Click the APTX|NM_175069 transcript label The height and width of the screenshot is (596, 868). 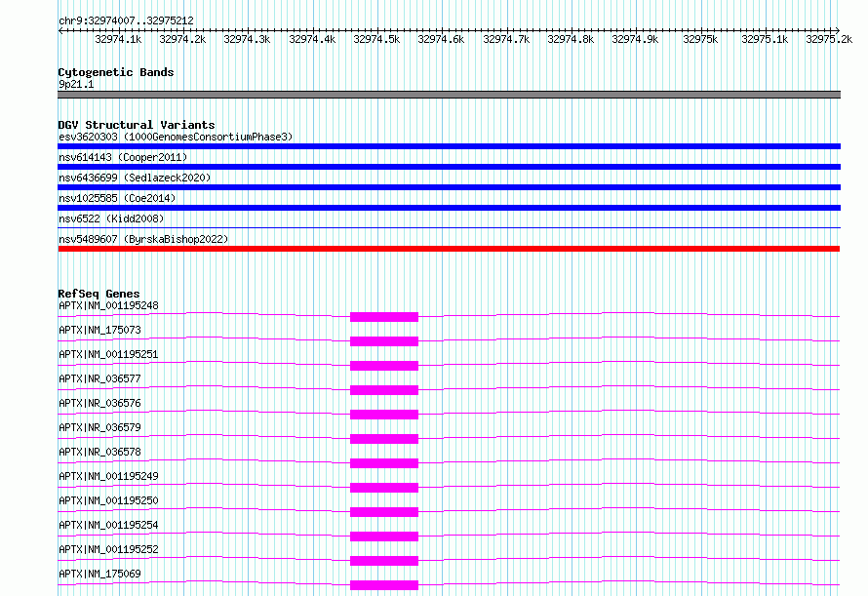[99, 574]
